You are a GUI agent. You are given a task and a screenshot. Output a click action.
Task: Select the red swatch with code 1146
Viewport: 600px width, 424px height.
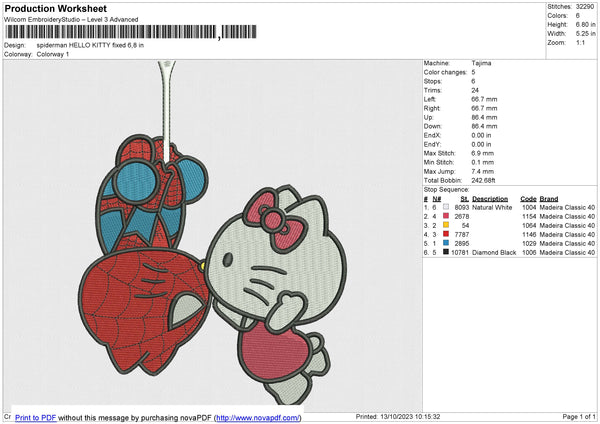coord(446,234)
